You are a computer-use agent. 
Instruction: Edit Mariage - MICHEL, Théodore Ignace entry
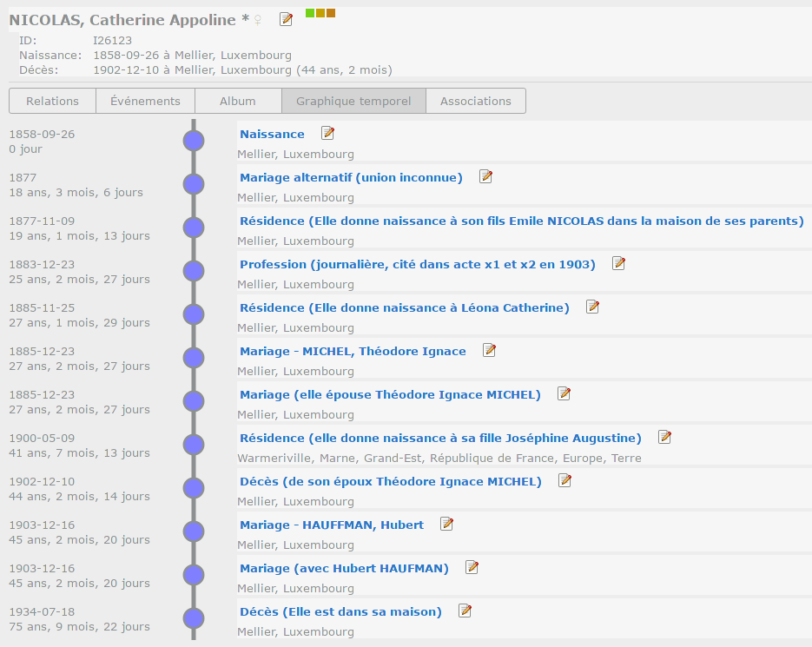[x=489, y=350]
